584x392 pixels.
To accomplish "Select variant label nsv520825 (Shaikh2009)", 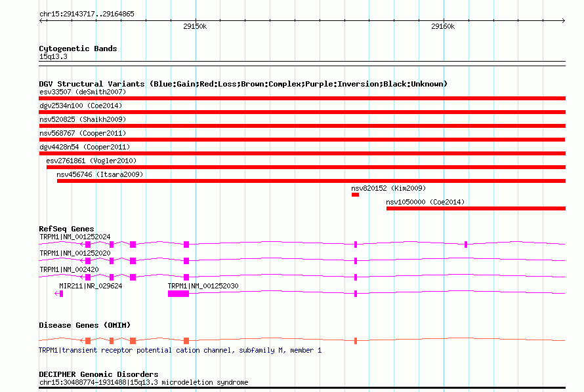I will 83,119.
